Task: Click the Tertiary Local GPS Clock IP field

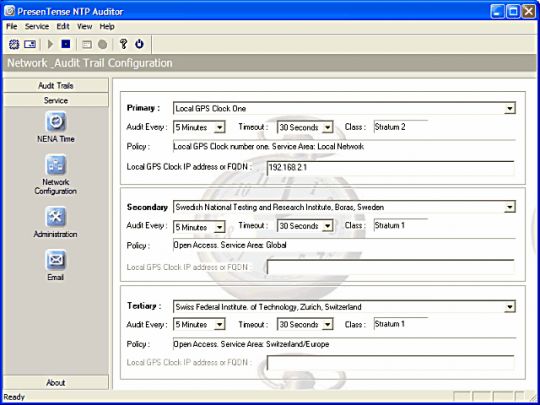Action: (x=391, y=363)
